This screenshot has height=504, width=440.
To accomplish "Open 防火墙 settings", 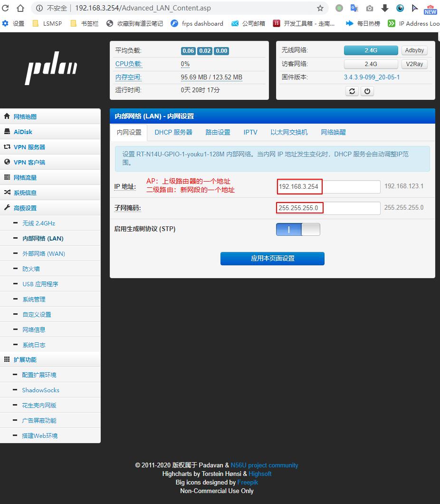I will click(50, 269).
